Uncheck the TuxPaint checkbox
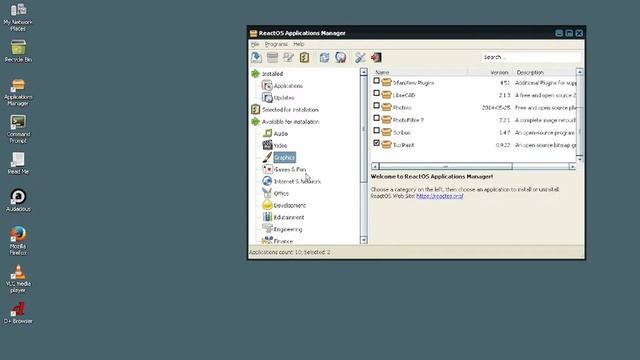 tap(376, 143)
